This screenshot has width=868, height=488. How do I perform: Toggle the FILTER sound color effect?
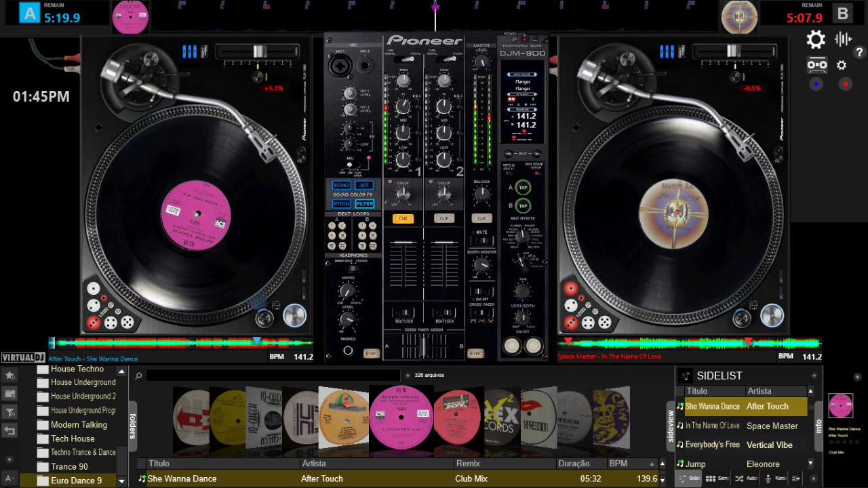click(x=364, y=203)
